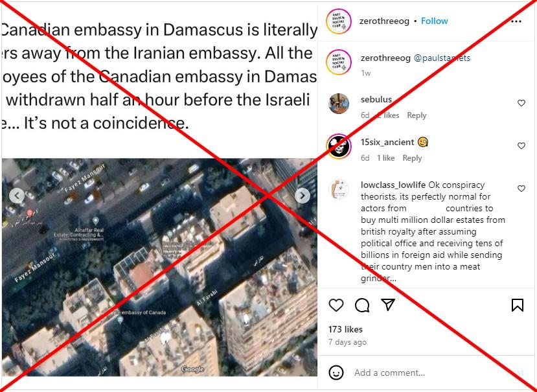Open comment bubble icon under post
Screen dimensions: 537x392
tap(362, 305)
